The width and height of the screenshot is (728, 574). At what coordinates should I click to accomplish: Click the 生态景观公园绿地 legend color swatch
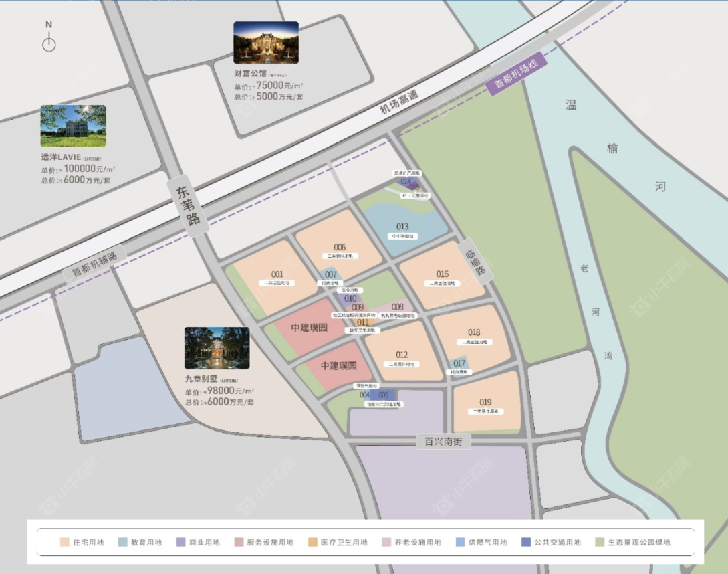(x=600, y=542)
